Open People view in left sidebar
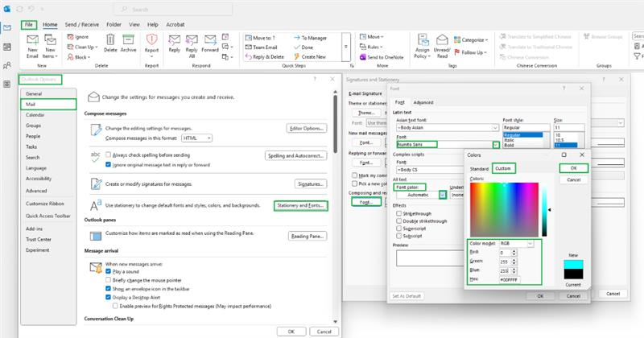Image resolution: width=644 pixels, height=338 pixels. (x=7, y=66)
